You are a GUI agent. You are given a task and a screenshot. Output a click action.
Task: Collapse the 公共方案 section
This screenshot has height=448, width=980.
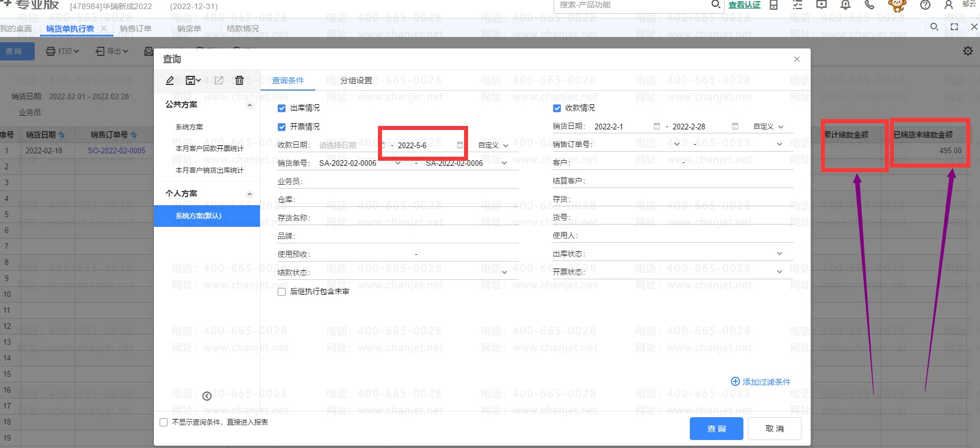pyautogui.click(x=249, y=105)
